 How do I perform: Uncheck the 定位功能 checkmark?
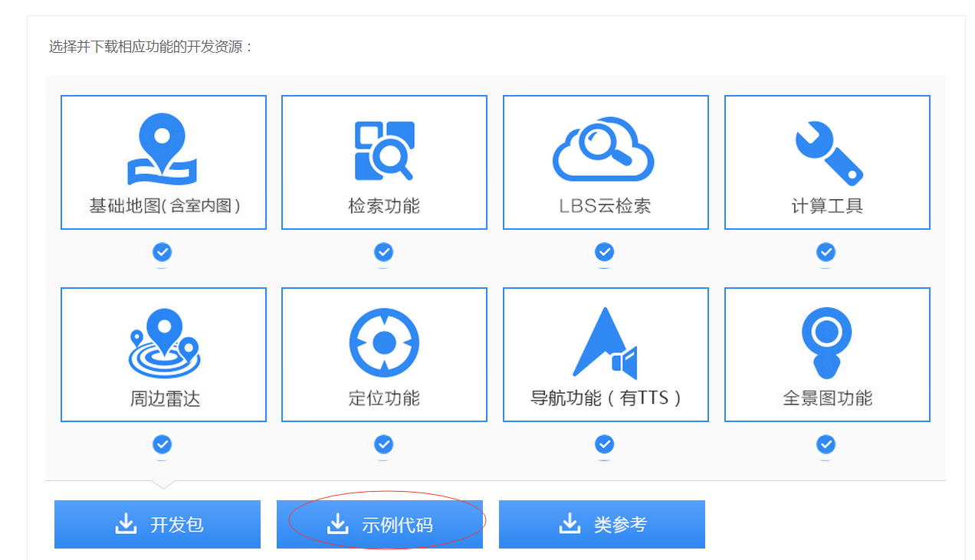point(383,444)
